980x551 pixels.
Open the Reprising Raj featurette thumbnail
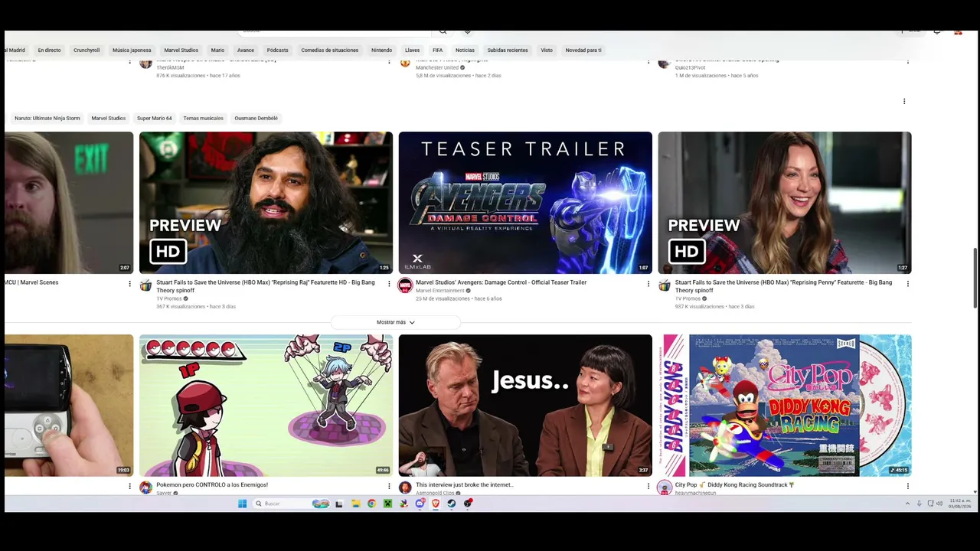(x=266, y=203)
